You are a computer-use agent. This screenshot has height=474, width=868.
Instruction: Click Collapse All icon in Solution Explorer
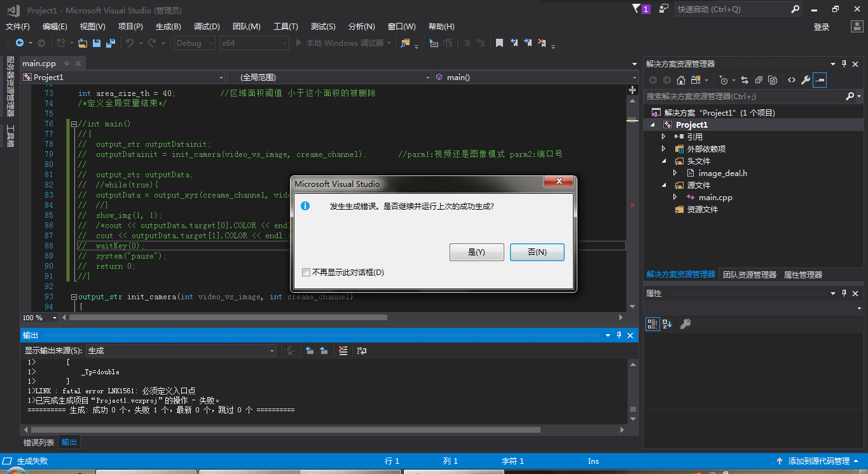(x=759, y=80)
